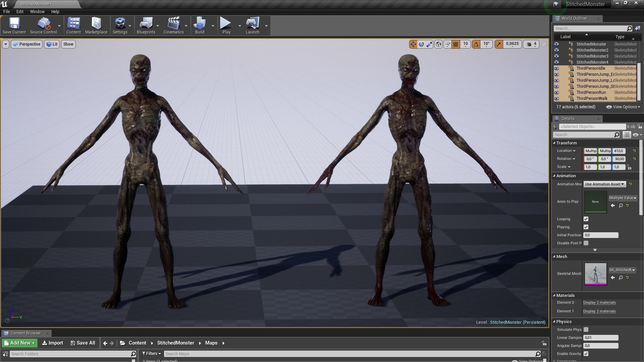Reset Location to default arrow
The image size is (644, 362).
634,151
